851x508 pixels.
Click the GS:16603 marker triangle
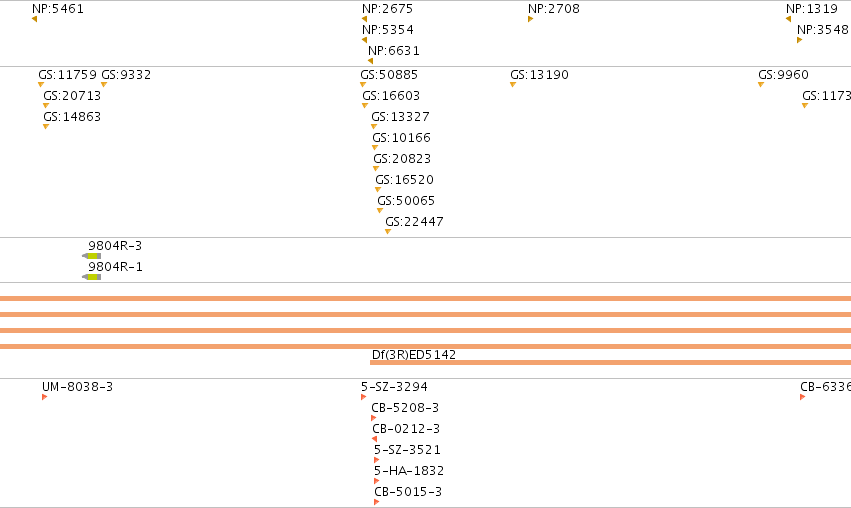pos(365,106)
